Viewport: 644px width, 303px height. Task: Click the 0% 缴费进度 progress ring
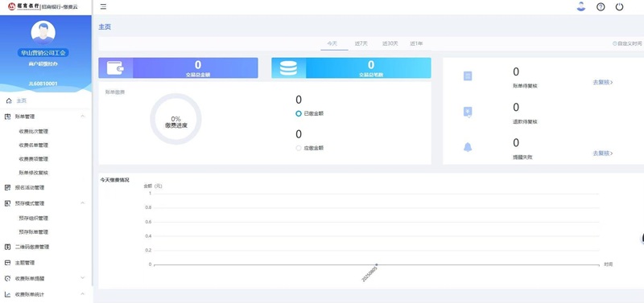(175, 119)
